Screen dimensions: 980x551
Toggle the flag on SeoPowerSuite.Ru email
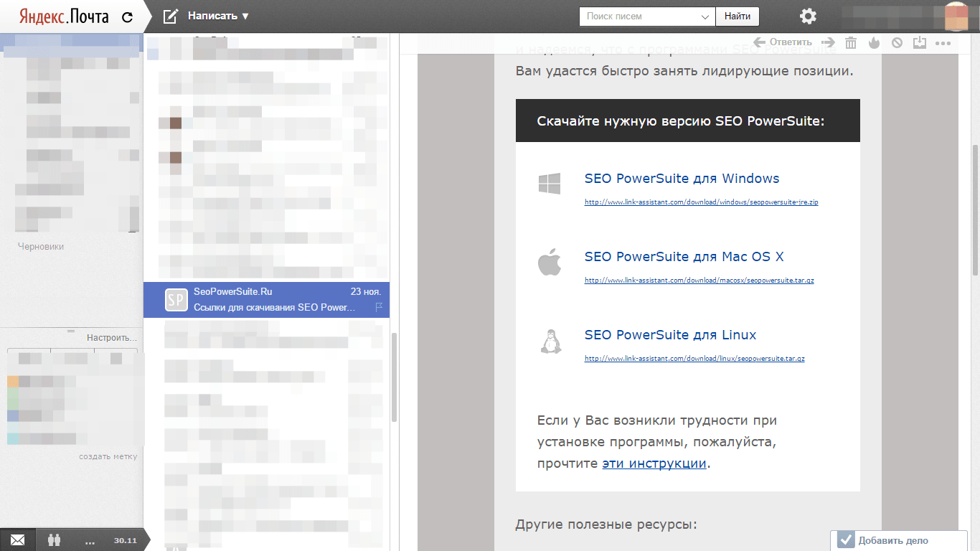pos(380,307)
